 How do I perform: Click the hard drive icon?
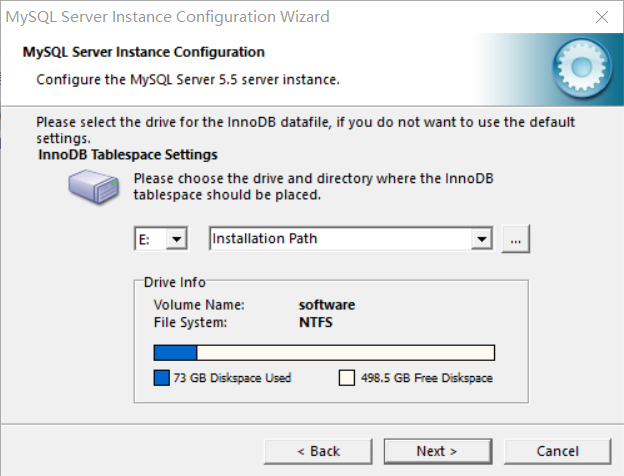[93, 187]
